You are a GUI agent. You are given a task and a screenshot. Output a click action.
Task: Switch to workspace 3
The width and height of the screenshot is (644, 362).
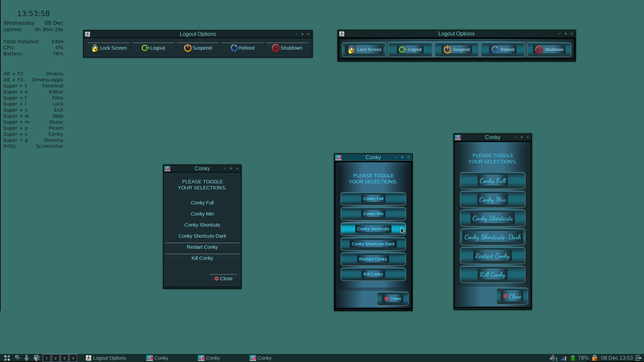coord(64,358)
